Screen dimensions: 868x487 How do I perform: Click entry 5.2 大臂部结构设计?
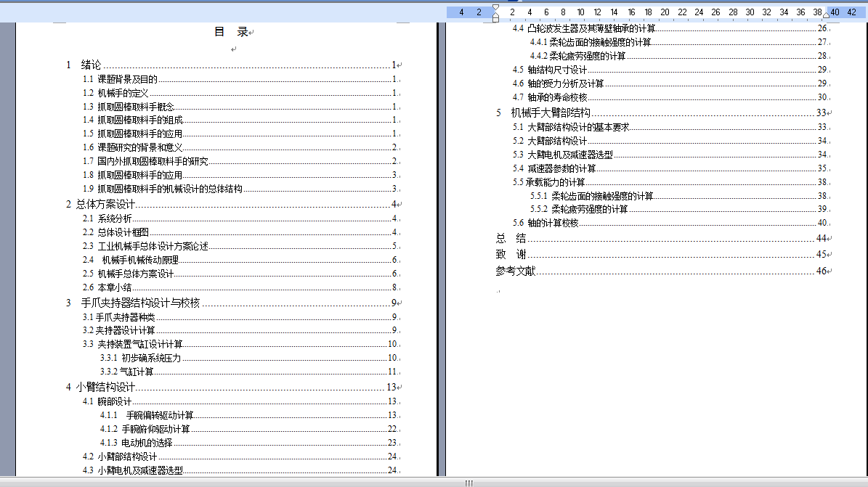point(670,141)
